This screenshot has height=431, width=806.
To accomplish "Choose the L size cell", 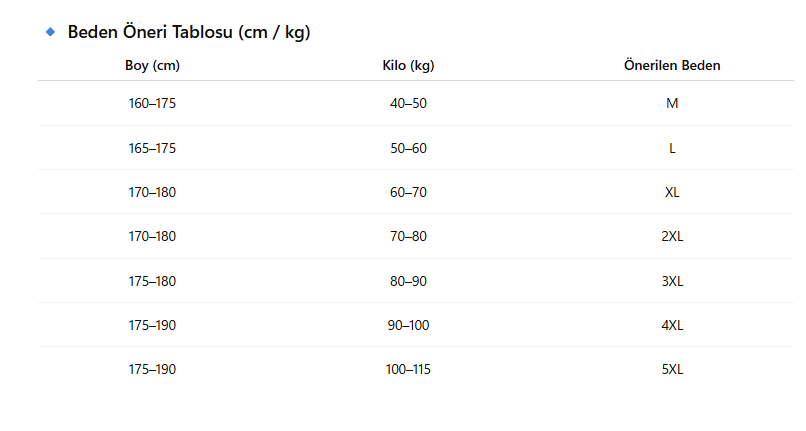I will click(x=672, y=148).
